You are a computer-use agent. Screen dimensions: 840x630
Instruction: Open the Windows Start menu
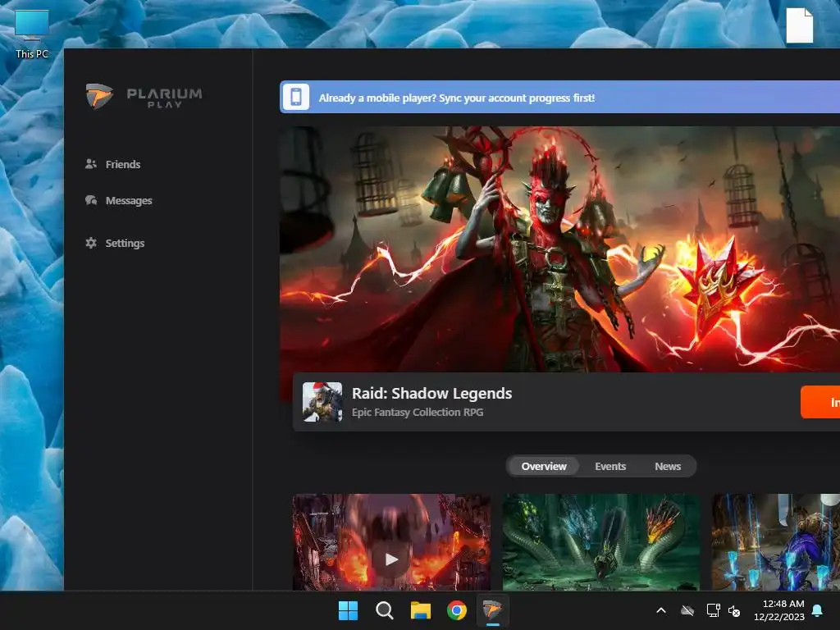[x=348, y=610]
